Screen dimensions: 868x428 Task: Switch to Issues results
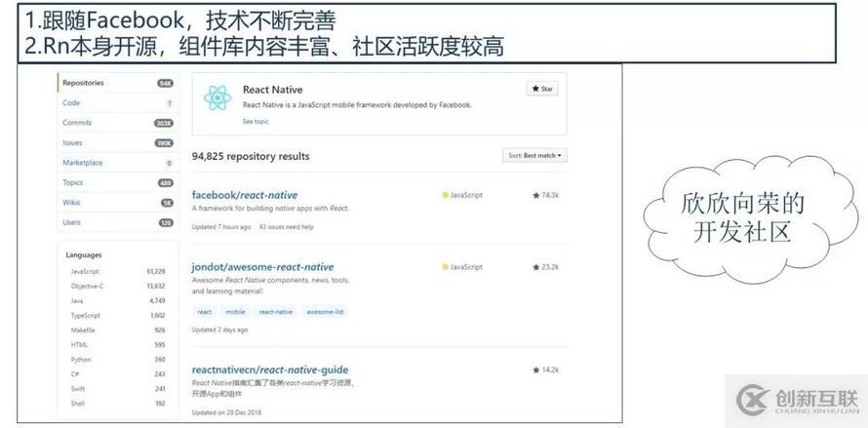[x=118, y=143]
